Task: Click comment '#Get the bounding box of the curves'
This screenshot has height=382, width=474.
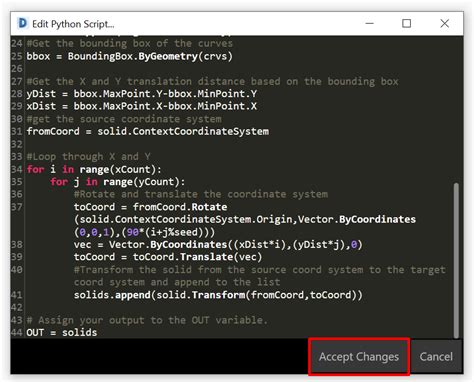Action: point(129,43)
